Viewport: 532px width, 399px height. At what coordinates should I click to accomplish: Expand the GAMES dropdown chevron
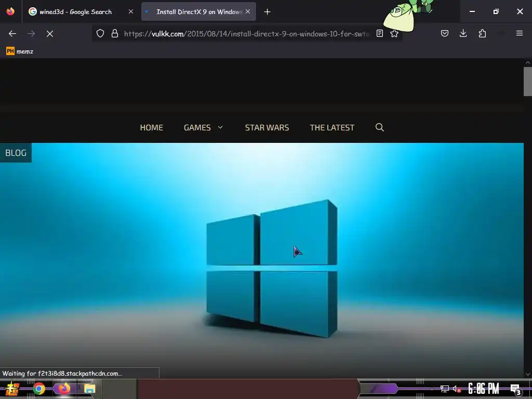[220, 127]
